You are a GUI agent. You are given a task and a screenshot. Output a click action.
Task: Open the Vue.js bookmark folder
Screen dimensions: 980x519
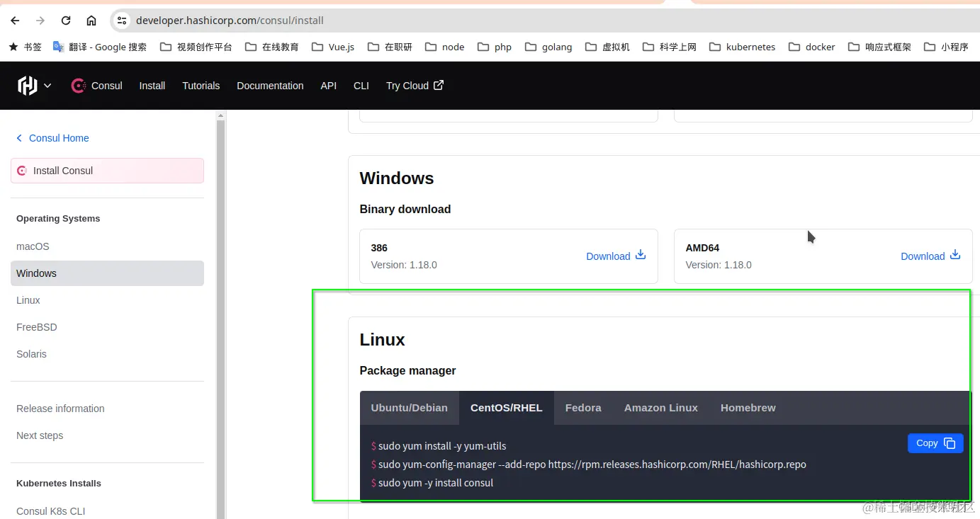pyautogui.click(x=333, y=47)
